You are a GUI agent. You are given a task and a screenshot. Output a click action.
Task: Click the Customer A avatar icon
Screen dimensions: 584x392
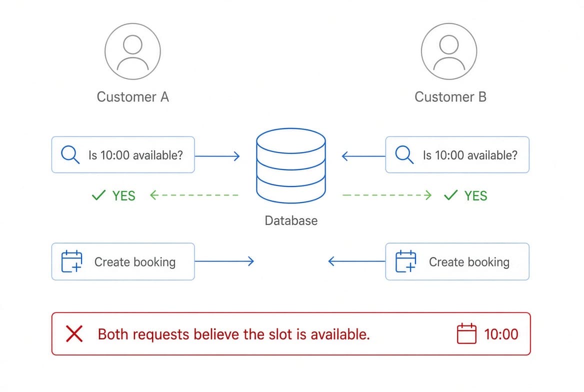click(132, 51)
